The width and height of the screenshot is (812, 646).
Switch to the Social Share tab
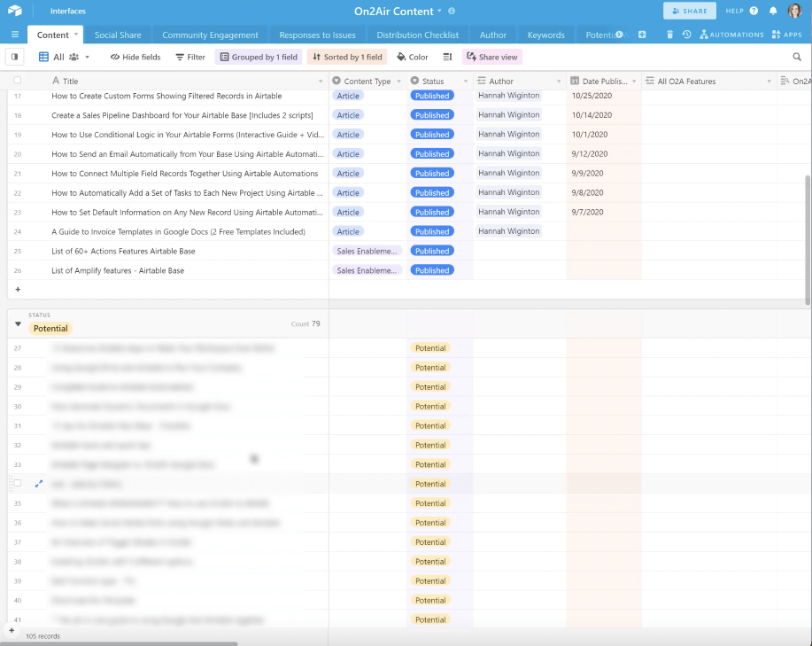[118, 35]
